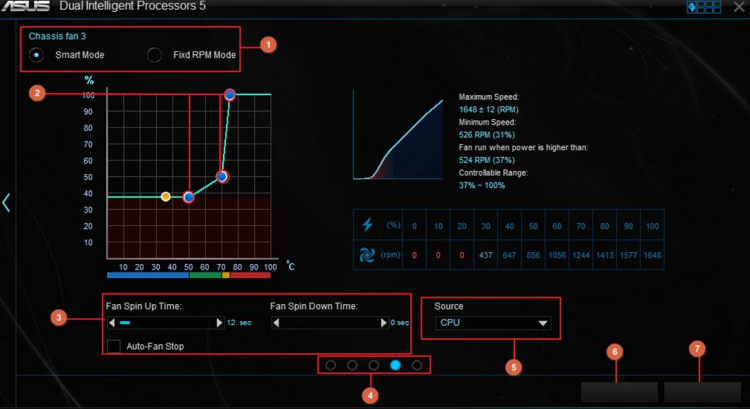Viewport: 750px width, 409px height.
Task: Click the 1648 rpm table cell
Action: [652, 255]
